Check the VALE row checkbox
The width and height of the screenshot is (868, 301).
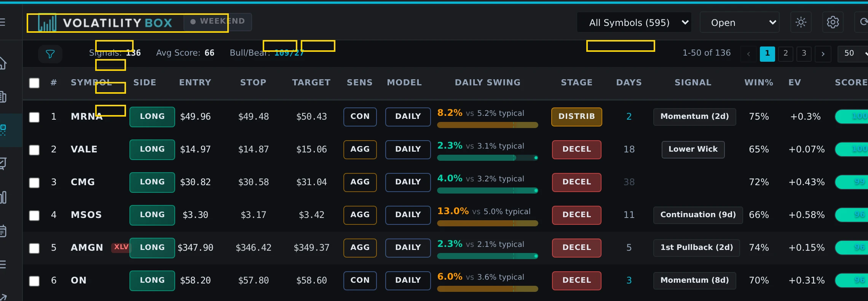click(34, 150)
